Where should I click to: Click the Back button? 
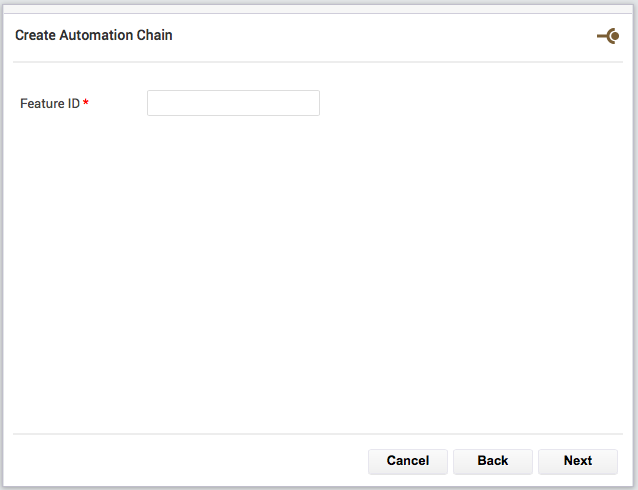click(493, 461)
